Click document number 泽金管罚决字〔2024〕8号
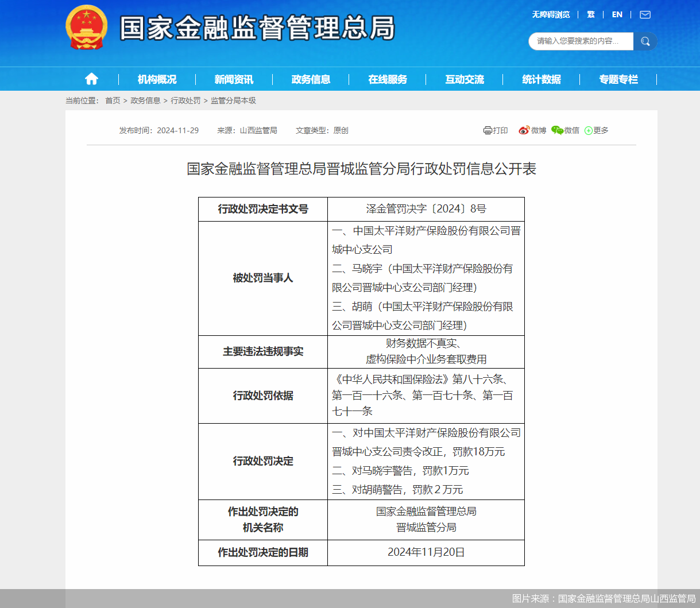 426,209
